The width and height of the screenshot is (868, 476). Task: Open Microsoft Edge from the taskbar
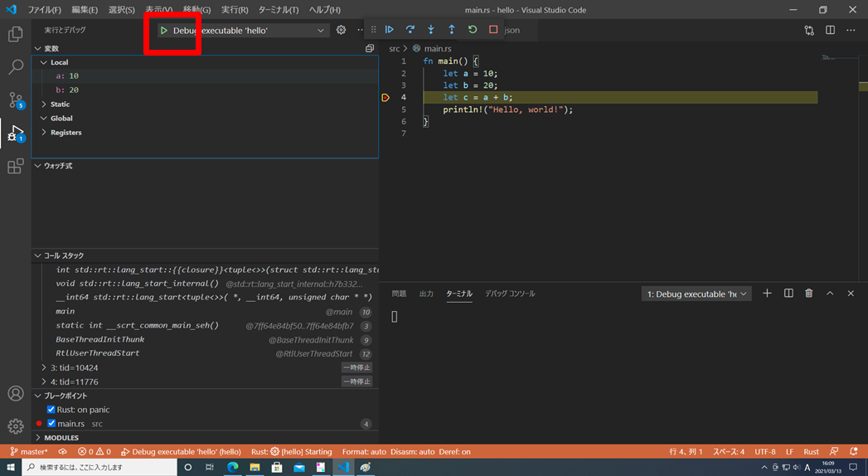point(232,467)
